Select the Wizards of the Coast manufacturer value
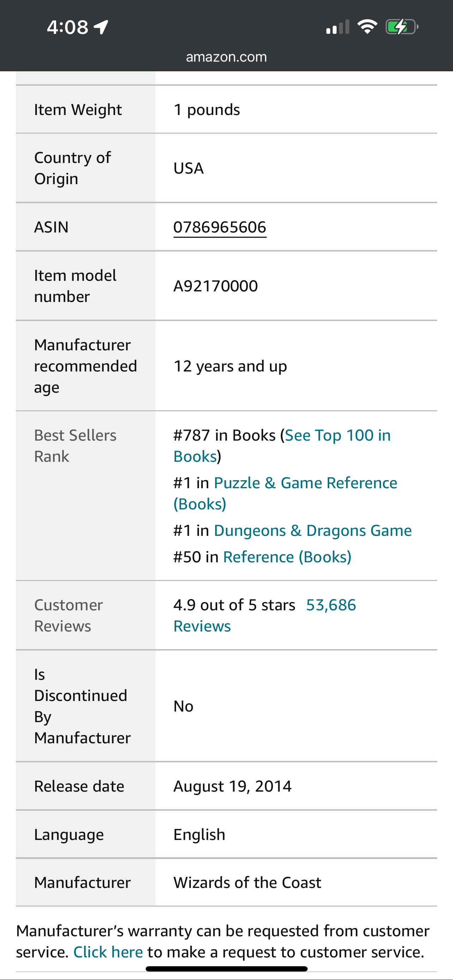Image resolution: width=453 pixels, height=980 pixels. click(247, 882)
